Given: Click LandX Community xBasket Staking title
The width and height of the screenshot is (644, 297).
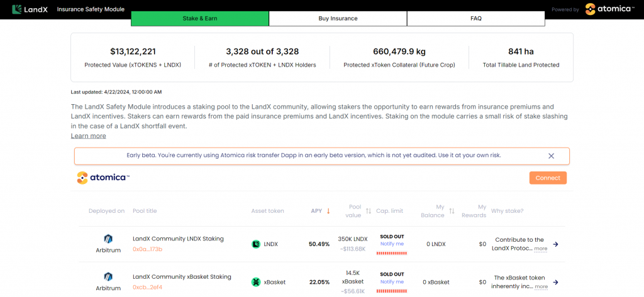Looking at the screenshot, I should click(x=182, y=277).
